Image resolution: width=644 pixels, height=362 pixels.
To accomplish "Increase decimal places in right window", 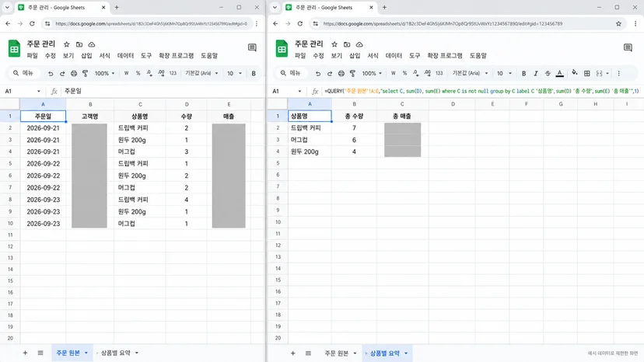I will 428,73.
